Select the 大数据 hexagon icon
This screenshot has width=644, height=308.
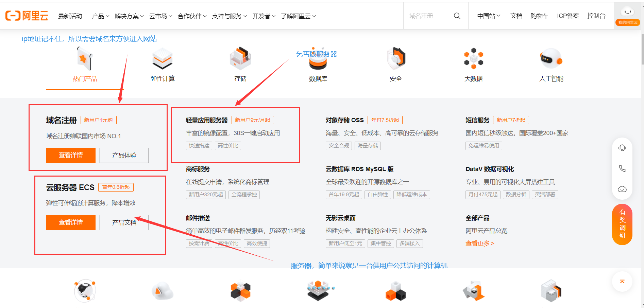click(474, 58)
